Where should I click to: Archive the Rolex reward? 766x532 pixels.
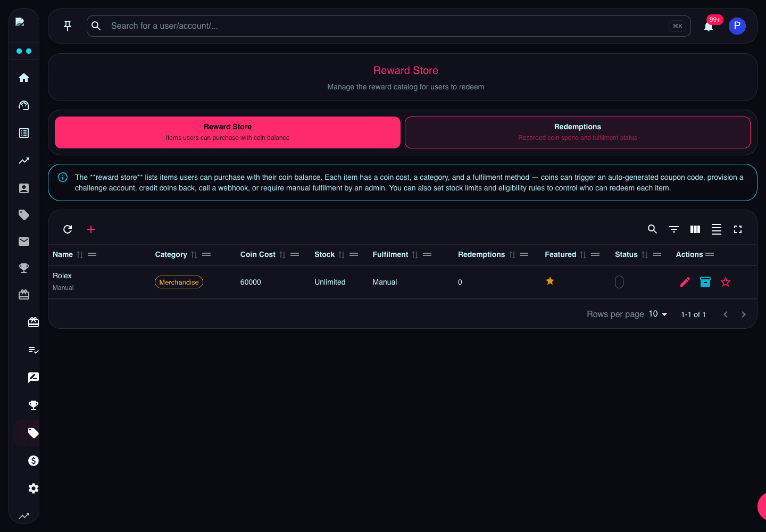(x=705, y=282)
